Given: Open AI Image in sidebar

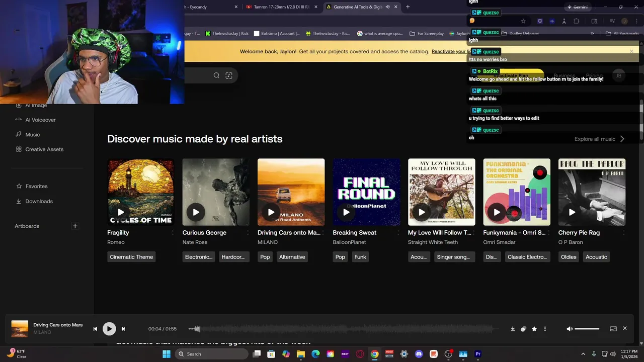Looking at the screenshot, I should [x=36, y=105].
